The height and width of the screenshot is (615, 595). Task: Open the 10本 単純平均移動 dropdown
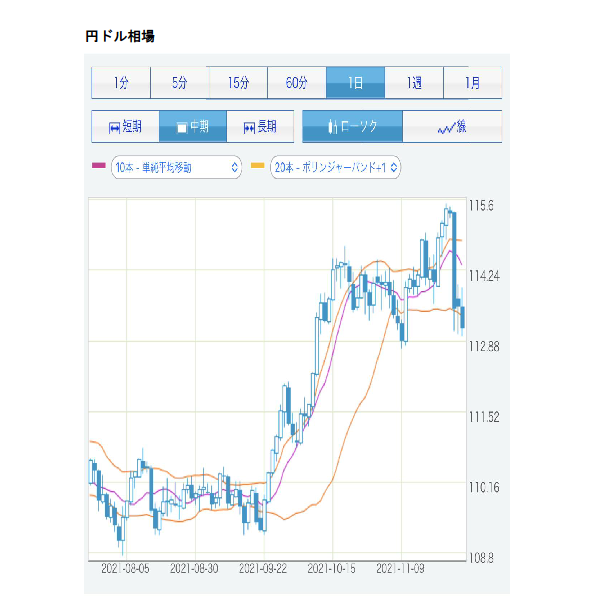click(176, 167)
